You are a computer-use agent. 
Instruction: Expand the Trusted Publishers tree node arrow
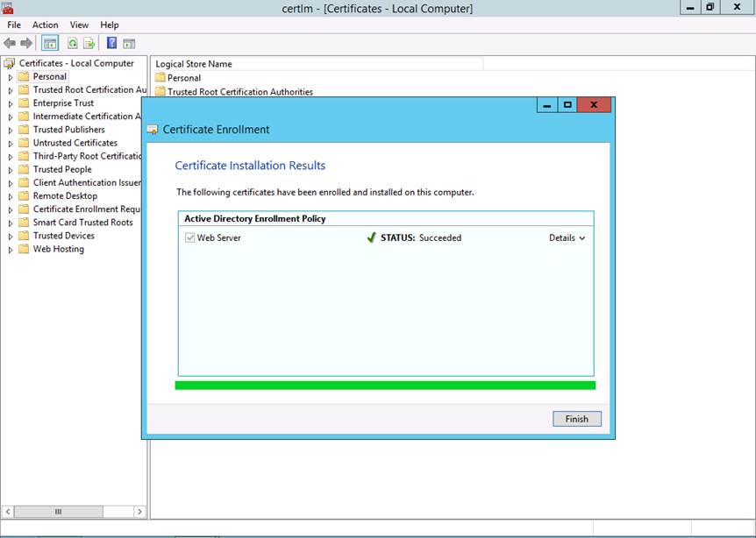11,130
